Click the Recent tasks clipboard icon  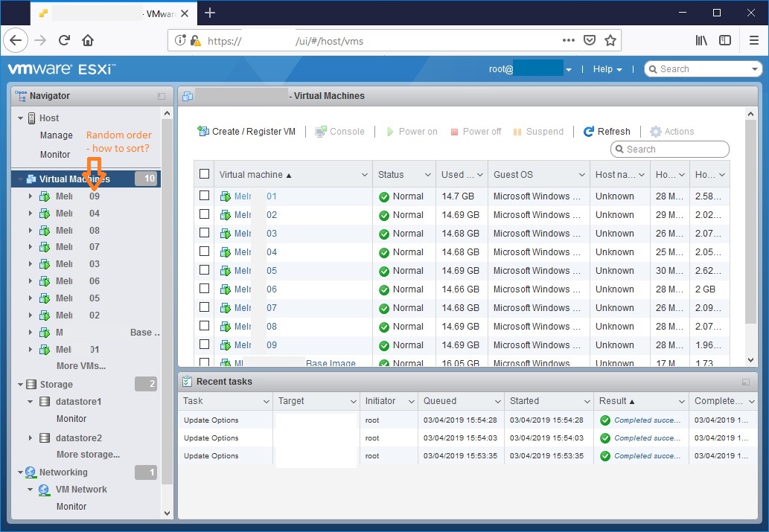tap(187, 382)
